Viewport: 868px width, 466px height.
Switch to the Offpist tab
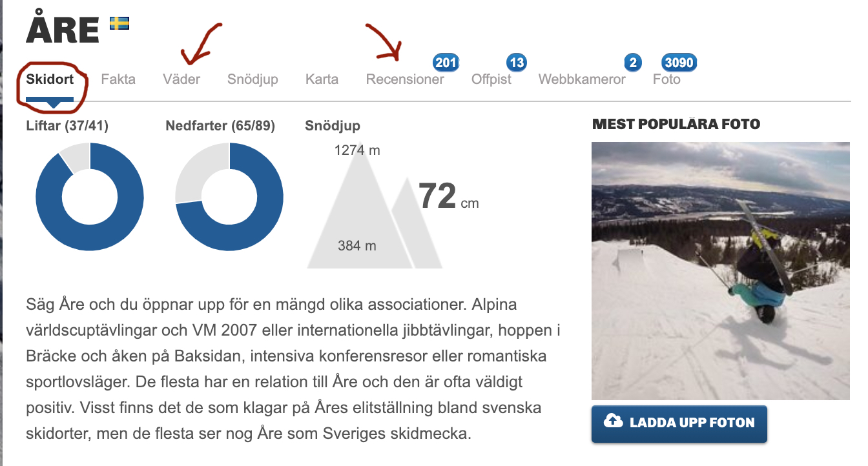pos(491,80)
